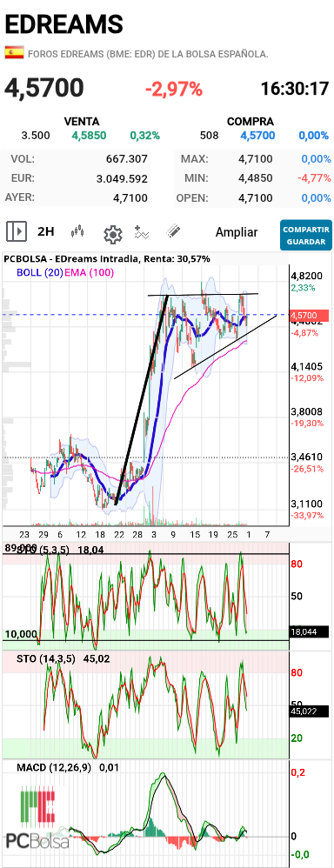Click the current price 4,5700 at top

(44, 89)
